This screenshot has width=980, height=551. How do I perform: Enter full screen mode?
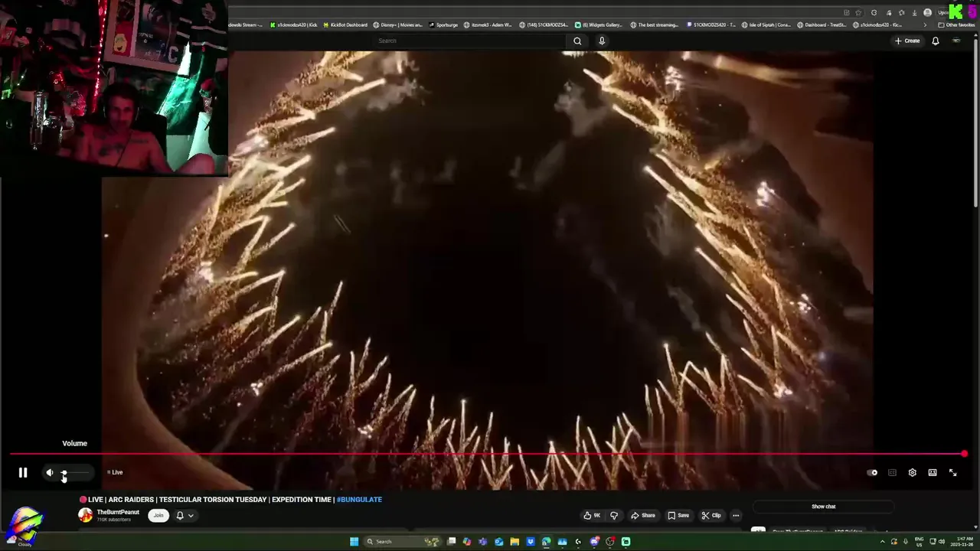click(x=953, y=473)
